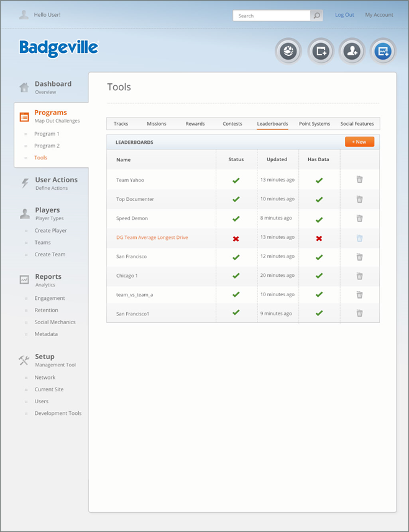
Task: Switch to the Contests tab
Action: click(x=232, y=124)
